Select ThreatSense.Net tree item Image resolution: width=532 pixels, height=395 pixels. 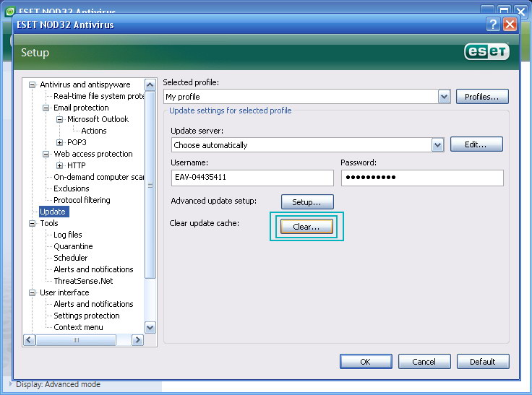point(83,281)
